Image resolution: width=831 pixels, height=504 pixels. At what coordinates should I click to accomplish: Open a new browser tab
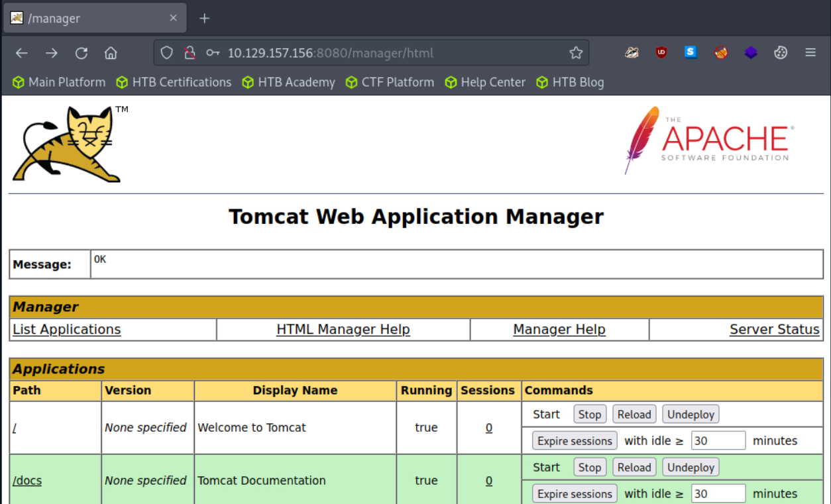(x=204, y=19)
